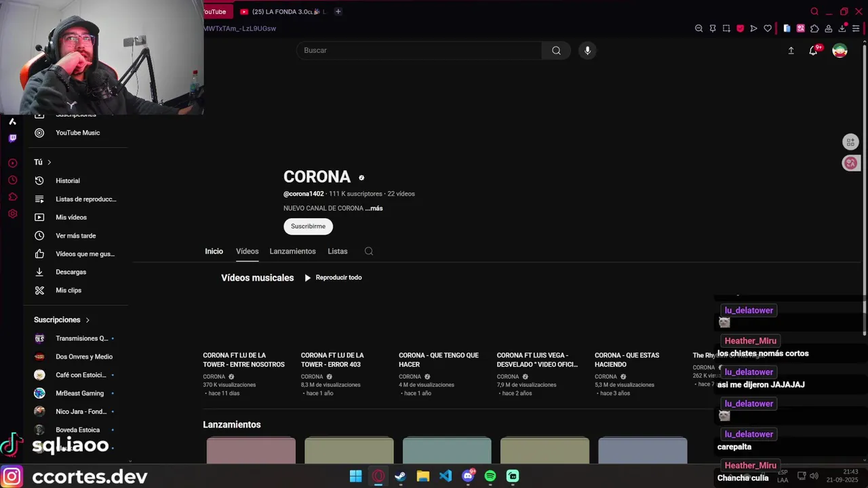Click the YouTube create upload arrow icon
Image resolution: width=868 pixels, height=488 pixels.
[x=791, y=50]
